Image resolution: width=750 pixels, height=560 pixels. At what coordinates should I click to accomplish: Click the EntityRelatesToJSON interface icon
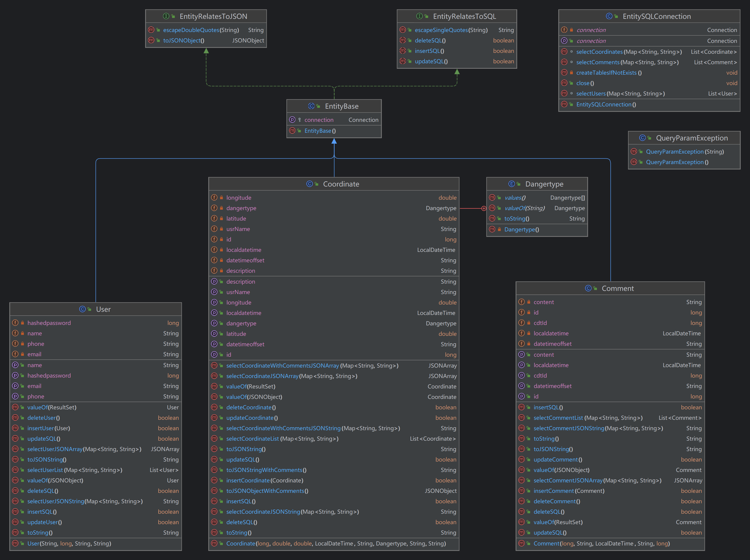coord(166,16)
